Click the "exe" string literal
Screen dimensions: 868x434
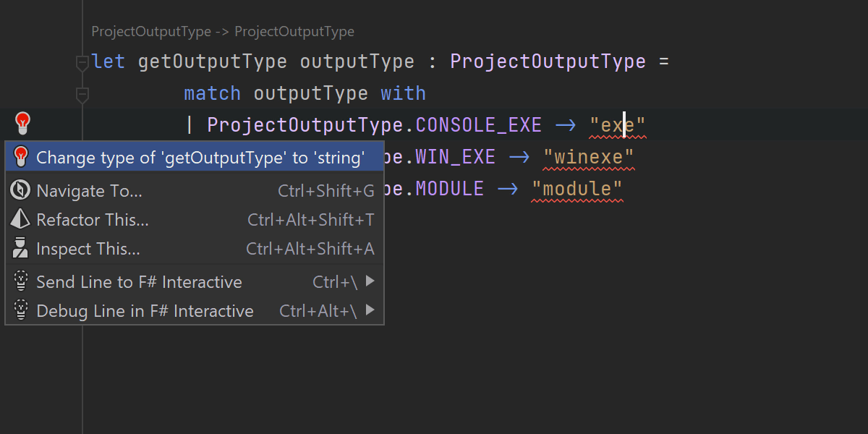[x=617, y=125]
